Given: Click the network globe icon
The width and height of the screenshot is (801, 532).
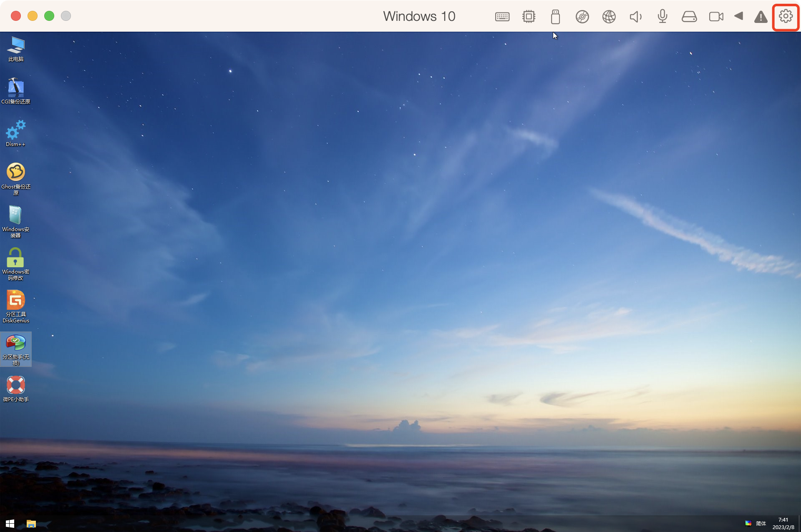Looking at the screenshot, I should pos(609,17).
